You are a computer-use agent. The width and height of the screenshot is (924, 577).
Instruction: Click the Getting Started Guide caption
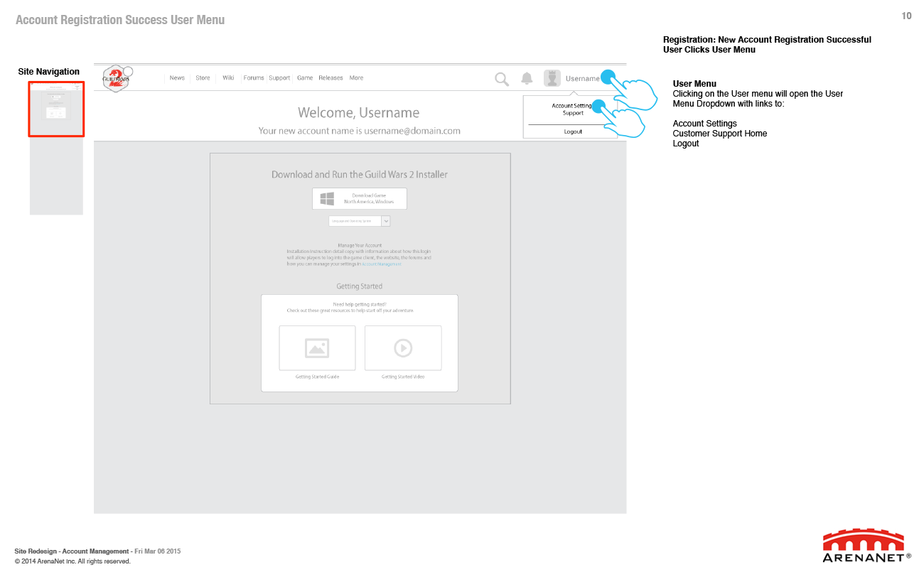coord(317,377)
